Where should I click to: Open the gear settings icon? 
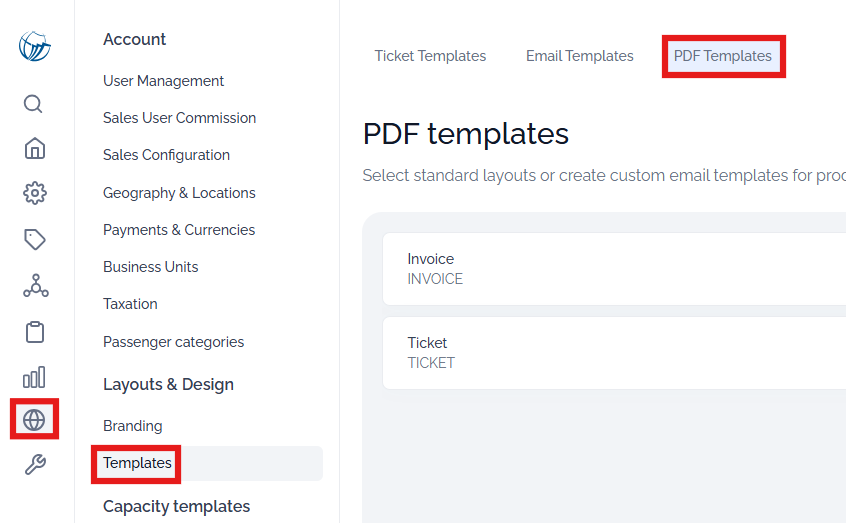35,193
